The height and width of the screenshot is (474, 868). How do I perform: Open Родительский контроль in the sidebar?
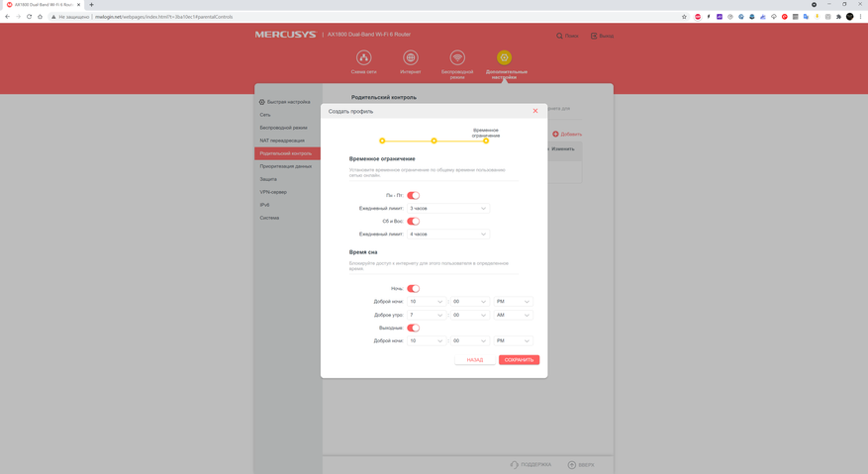pos(286,153)
